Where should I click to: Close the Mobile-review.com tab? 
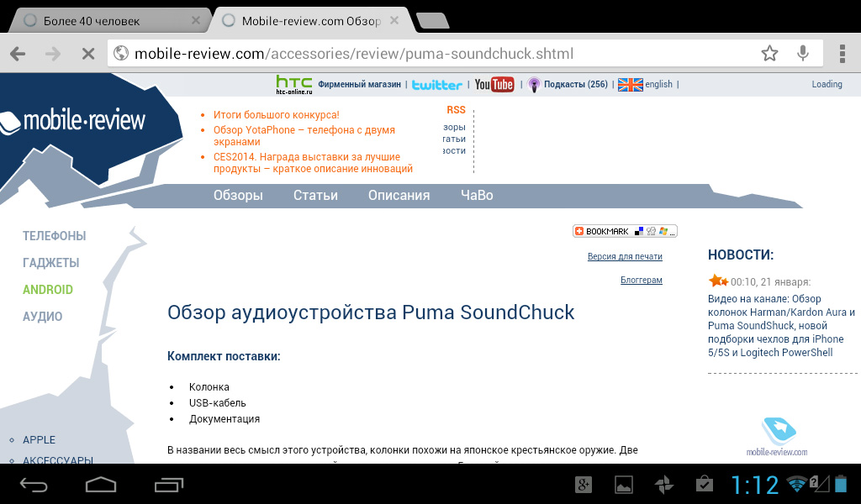[394, 20]
